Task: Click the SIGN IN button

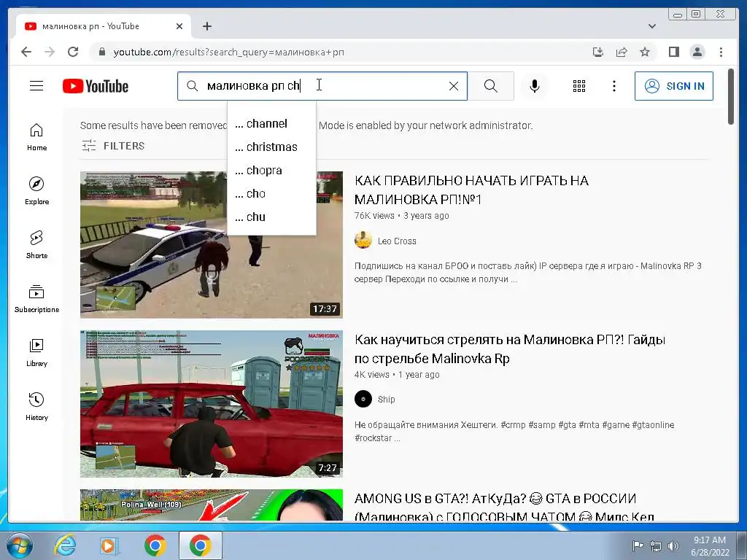Action: tap(673, 86)
